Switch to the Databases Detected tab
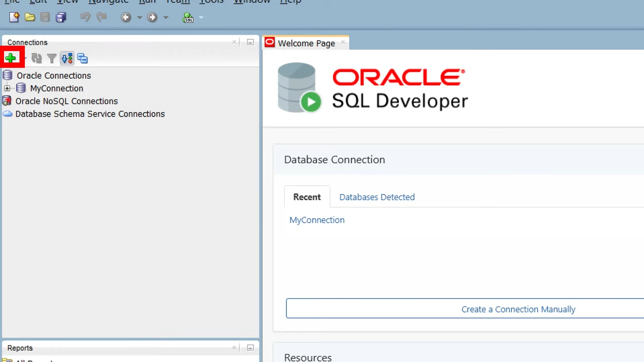This screenshot has height=362, width=644. coord(377,197)
